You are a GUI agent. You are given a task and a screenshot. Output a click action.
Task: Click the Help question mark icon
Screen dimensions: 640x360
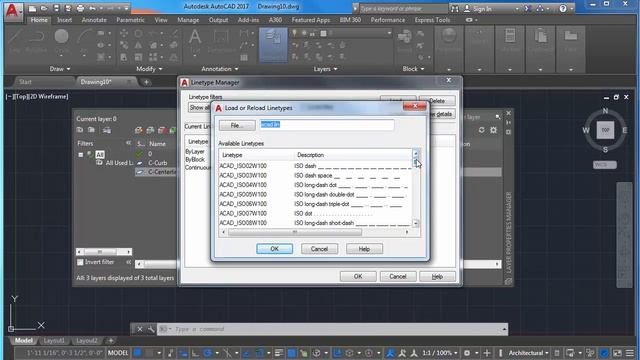[563, 8]
